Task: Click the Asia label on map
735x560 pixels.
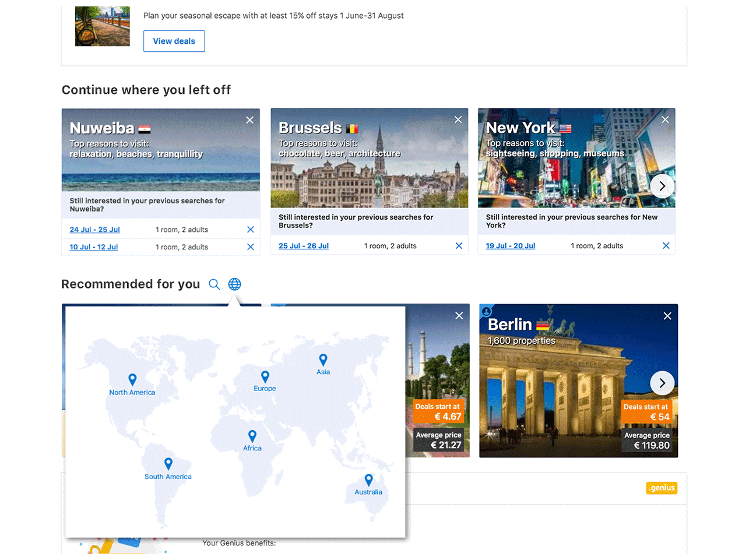Action: pos(323,372)
